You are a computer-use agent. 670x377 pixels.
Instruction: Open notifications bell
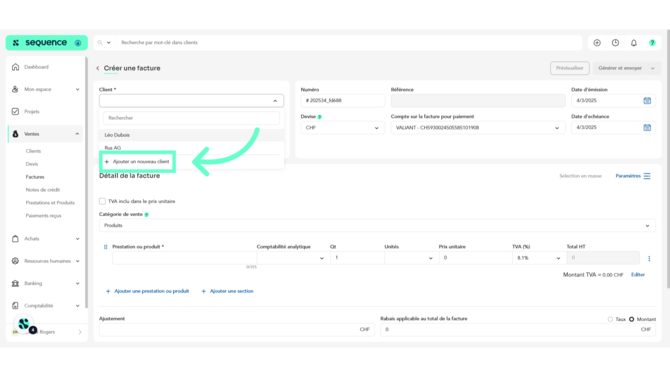click(634, 43)
